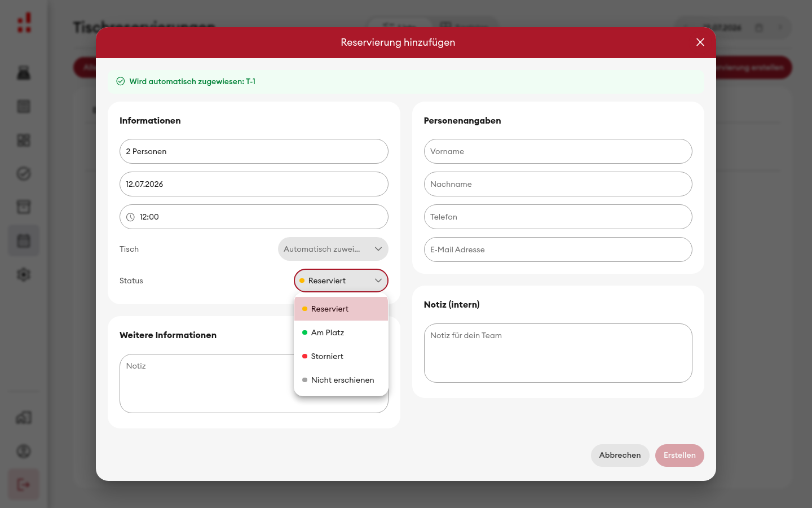This screenshot has height=508, width=812.
Task: Click the '2 Personen' field
Action: (254, 151)
